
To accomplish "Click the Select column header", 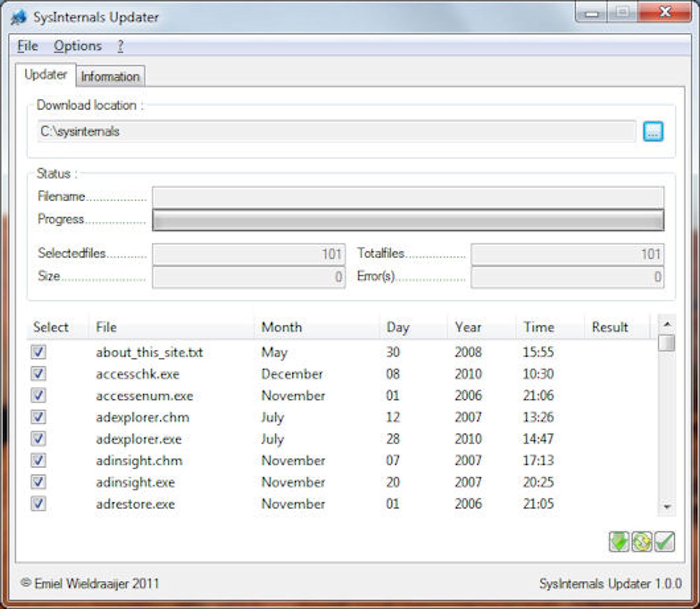I will [x=57, y=327].
